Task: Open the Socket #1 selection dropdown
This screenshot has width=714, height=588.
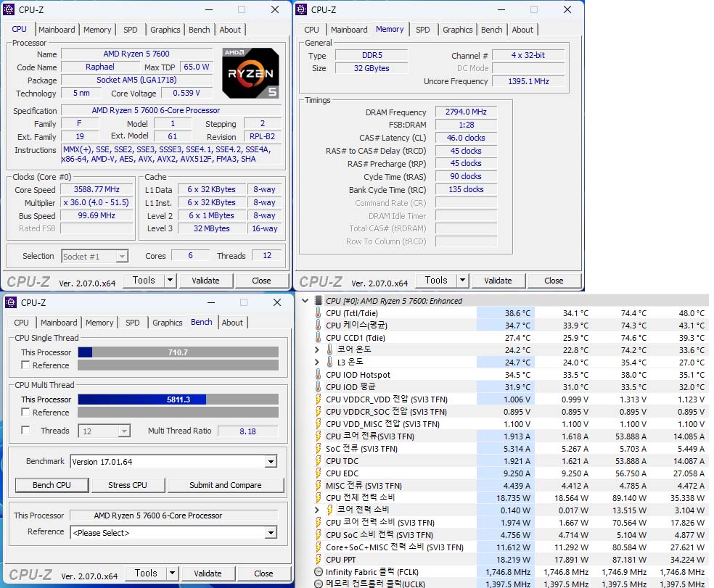Action: click(x=122, y=257)
